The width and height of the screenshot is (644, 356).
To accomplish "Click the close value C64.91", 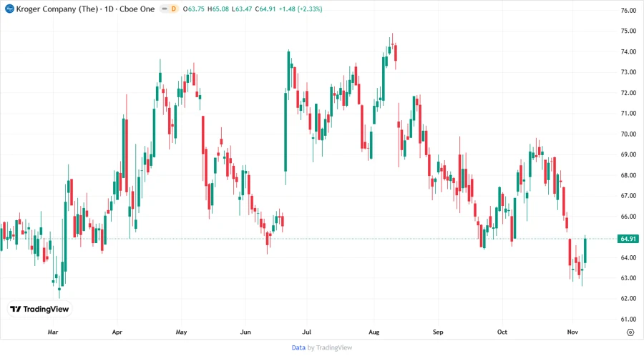I will coord(265,9).
